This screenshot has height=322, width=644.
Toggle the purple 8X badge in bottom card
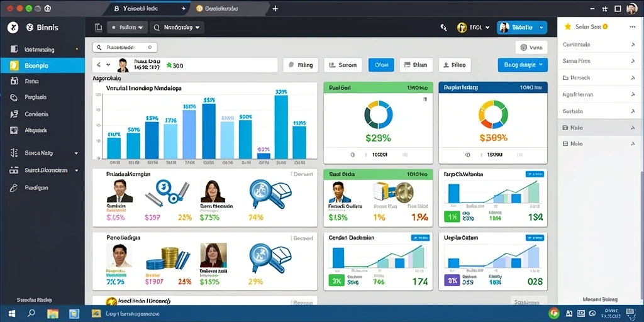tap(453, 281)
